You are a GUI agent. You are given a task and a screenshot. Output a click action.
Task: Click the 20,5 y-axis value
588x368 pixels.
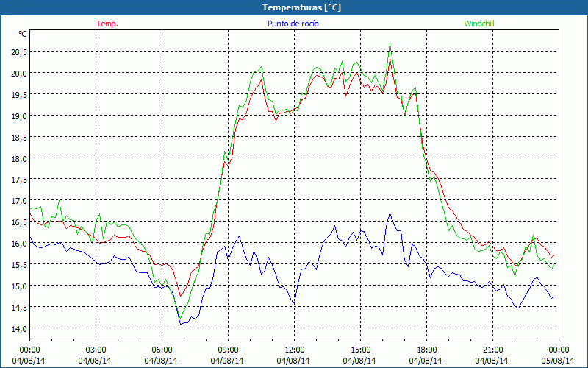point(19,52)
